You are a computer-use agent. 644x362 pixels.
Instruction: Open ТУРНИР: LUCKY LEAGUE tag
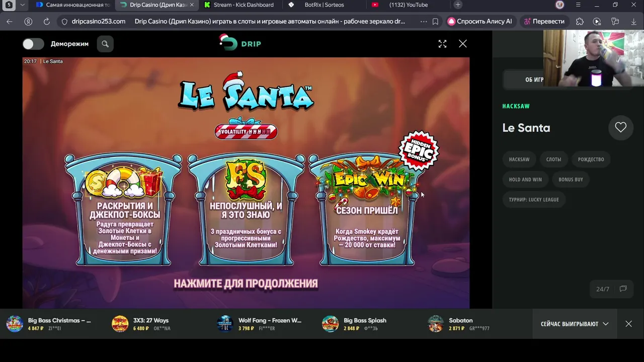click(x=534, y=200)
